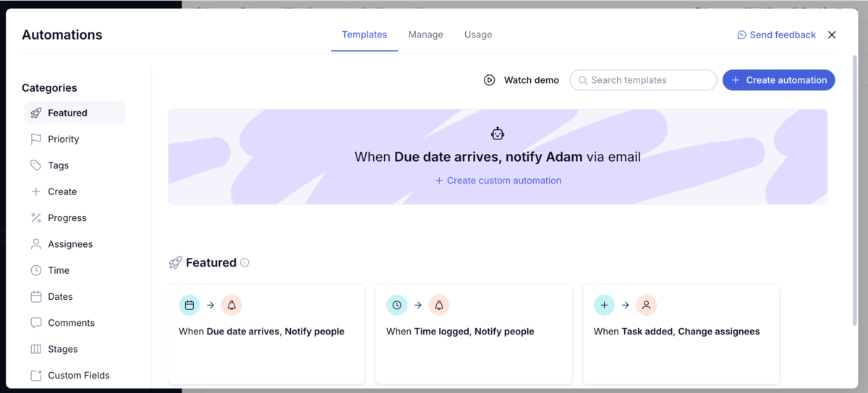Click the info icon beside Featured heading
This screenshot has width=868, height=393.
(x=244, y=263)
